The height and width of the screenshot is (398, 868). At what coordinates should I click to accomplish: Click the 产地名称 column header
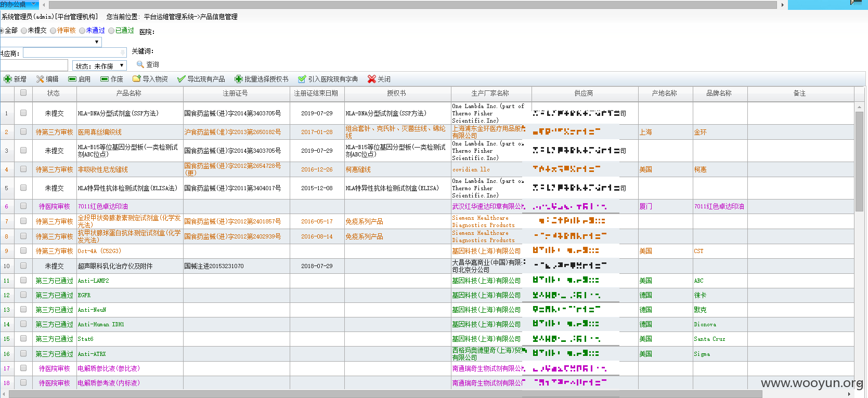tap(665, 94)
